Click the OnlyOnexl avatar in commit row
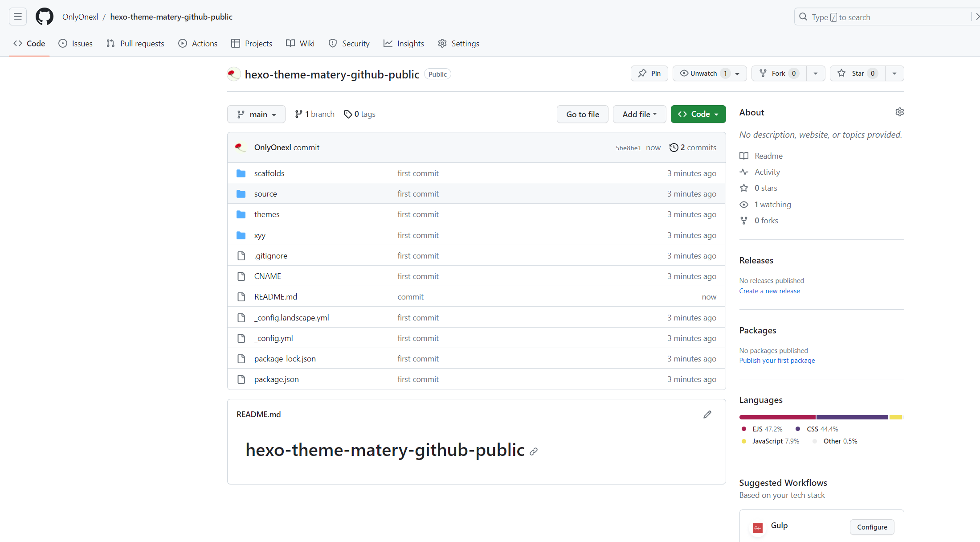This screenshot has width=980, height=542. pyautogui.click(x=241, y=147)
